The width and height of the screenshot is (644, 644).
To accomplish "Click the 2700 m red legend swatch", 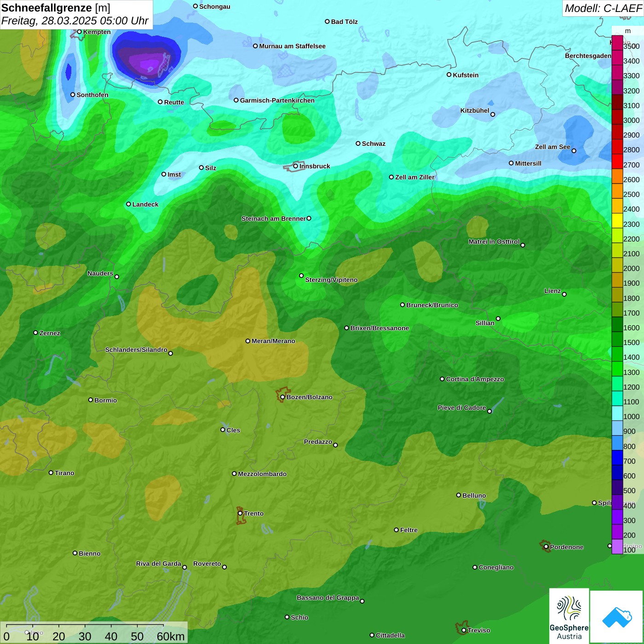I will 617,161.
